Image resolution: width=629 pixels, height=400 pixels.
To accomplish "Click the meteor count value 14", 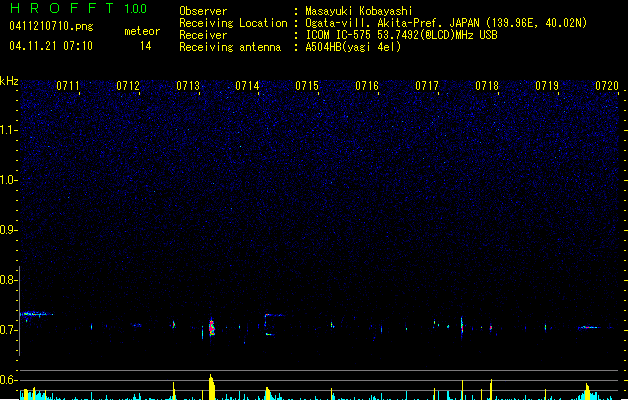I will pos(146,46).
